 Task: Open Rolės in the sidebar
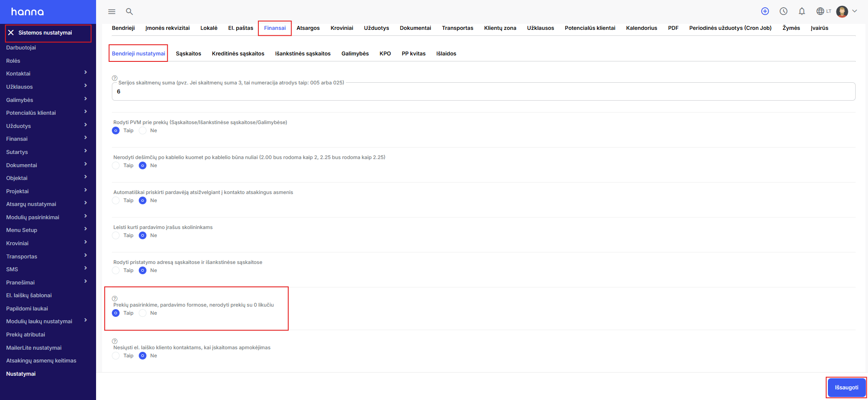pos(13,61)
